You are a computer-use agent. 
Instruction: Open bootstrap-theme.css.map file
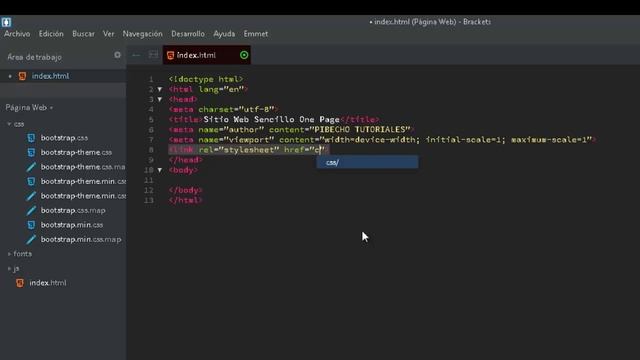pos(83,167)
